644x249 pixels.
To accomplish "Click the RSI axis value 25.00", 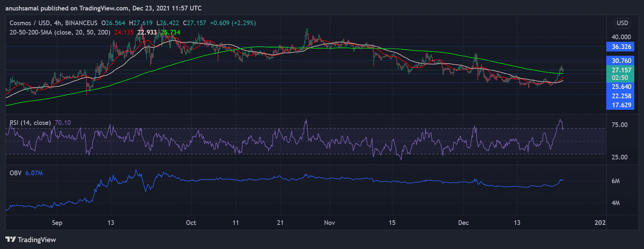I will tap(620, 157).
